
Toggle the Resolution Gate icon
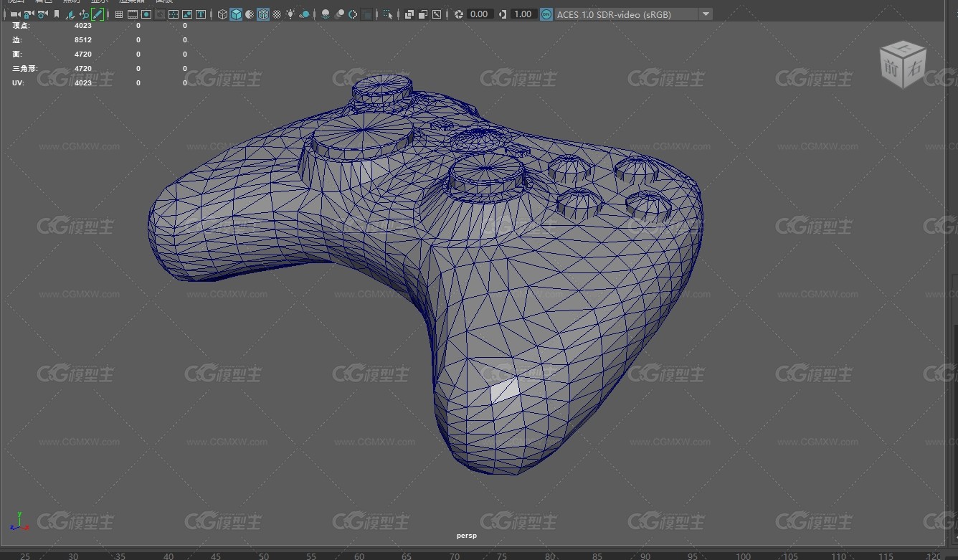tap(146, 14)
